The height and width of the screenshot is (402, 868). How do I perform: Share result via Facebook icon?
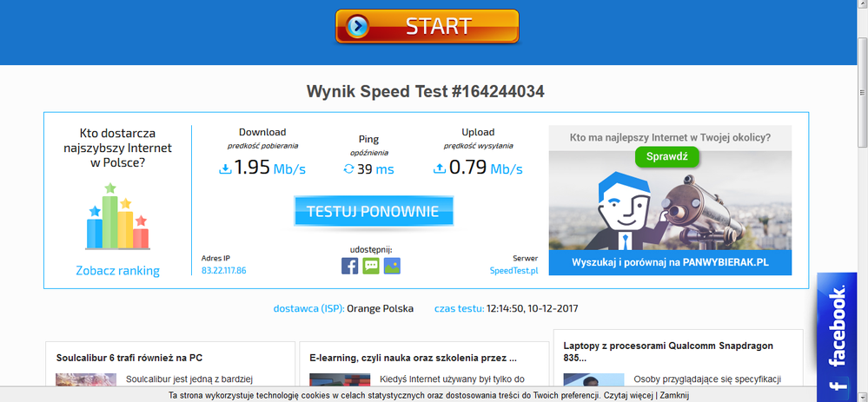[350, 266]
